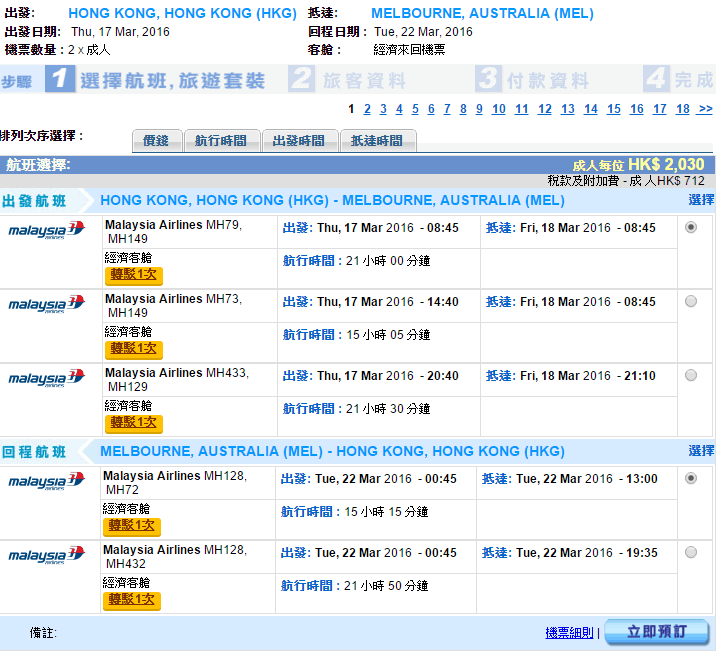Click Malaysia Airlines logo for flight MH73

click(47, 304)
